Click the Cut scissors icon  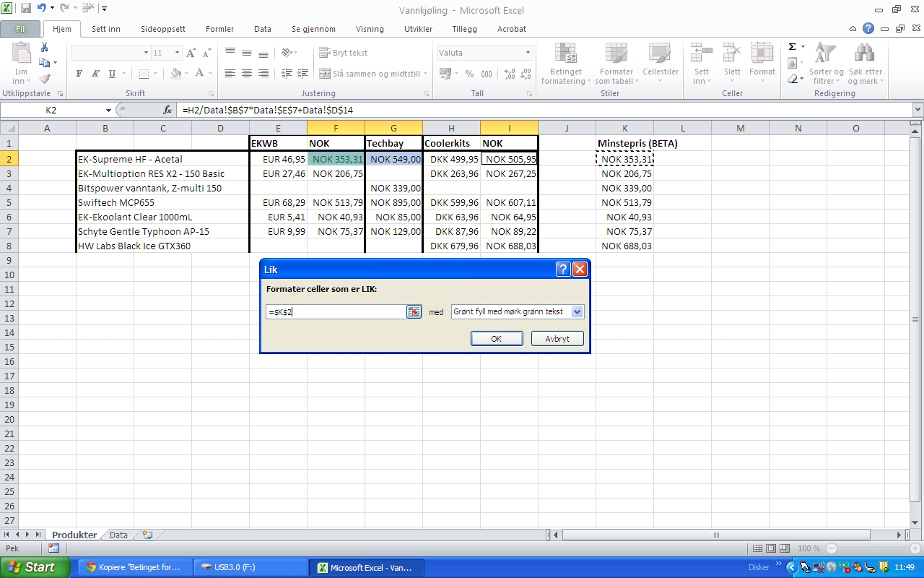coord(45,48)
